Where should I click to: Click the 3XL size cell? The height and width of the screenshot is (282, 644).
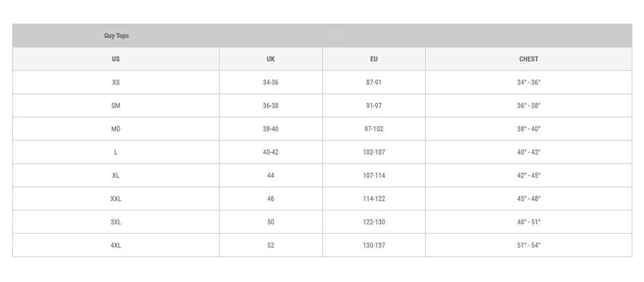click(x=116, y=222)
